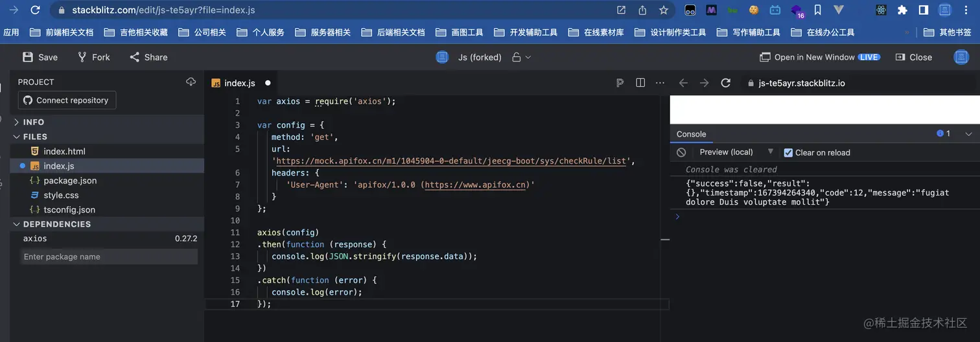Click the Js (forked) project title
Image resolution: width=980 pixels, height=342 pixels.
(x=480, y=57)
